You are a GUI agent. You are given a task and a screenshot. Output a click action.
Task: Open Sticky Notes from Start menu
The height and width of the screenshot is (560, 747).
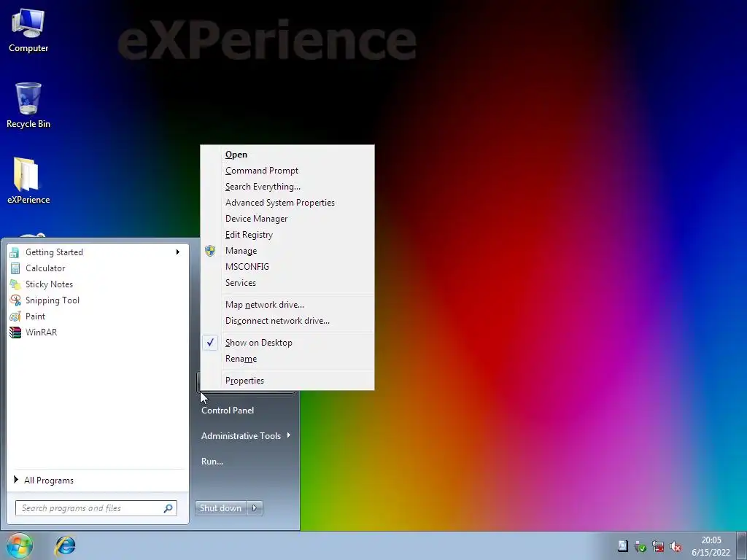pyautogui.click(x=98, y=284)
